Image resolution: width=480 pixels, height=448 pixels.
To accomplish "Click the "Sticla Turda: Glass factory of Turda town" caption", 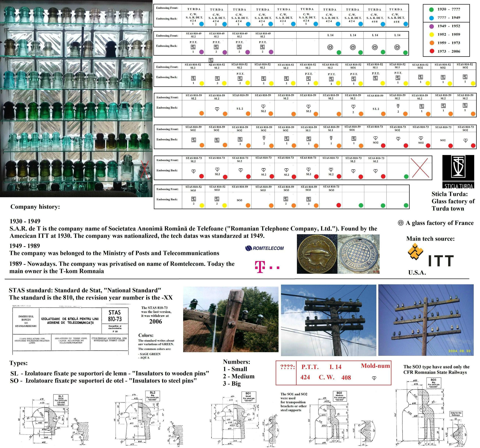I will tap(453, 201).
